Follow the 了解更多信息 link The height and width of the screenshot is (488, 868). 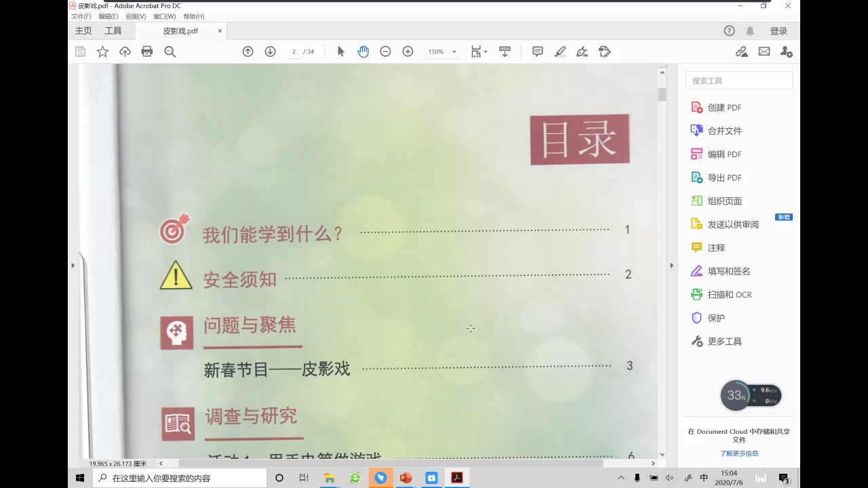(x=738, y=453)
